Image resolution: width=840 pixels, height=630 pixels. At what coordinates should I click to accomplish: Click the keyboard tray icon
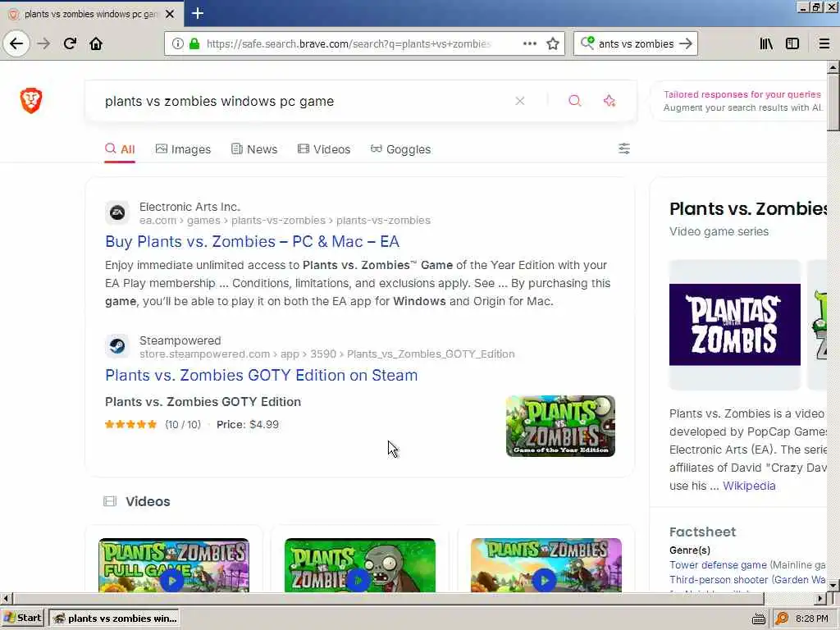758,619
